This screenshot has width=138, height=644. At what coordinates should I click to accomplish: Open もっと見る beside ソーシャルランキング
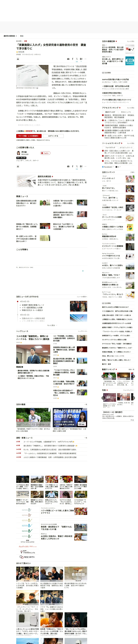pos(131,143)
